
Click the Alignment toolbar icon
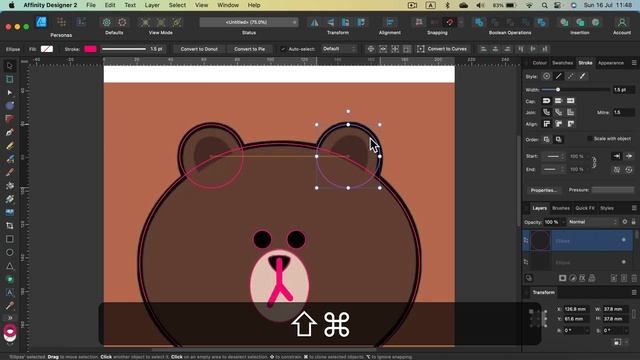pyautogui.click(x=390, y=22)
